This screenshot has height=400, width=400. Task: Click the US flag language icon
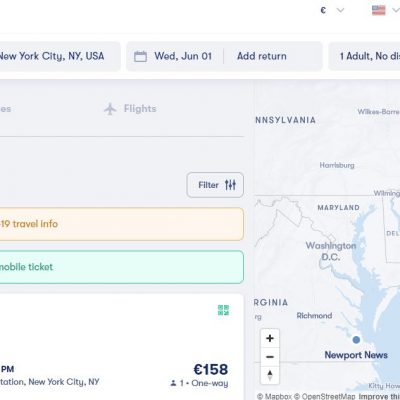click(379, 10)
